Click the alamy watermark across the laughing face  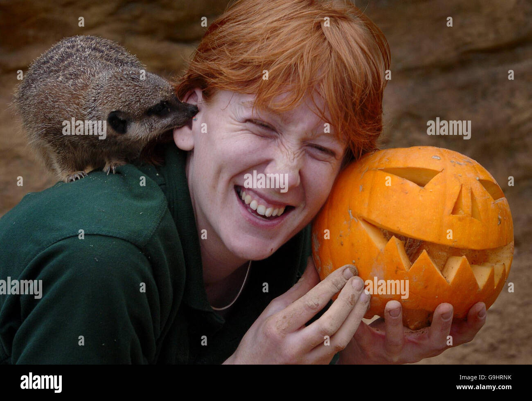point(266,181)
